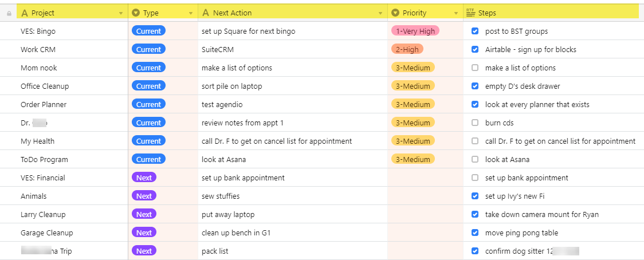The height and width of the screenshot is (260, 644).
Task: Open the Project column dropdown arrow
Action: (x=120, y=13)
